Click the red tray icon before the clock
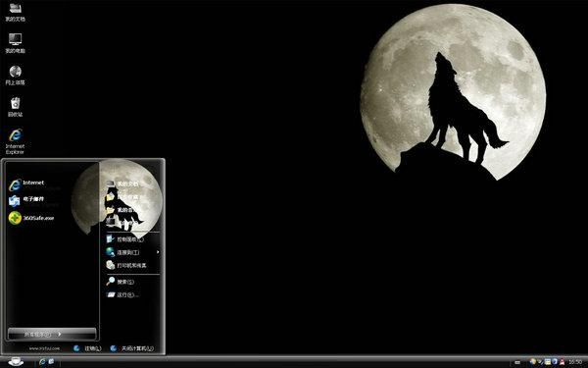Image resolution: width=588 pixels, height=368 pixels. tap(562, 362)
